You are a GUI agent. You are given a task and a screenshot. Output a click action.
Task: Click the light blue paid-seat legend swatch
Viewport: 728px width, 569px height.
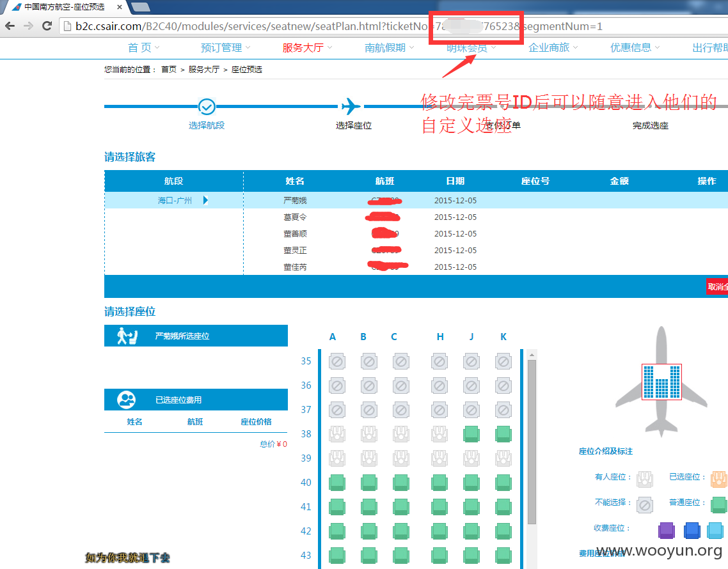[715, 530]
